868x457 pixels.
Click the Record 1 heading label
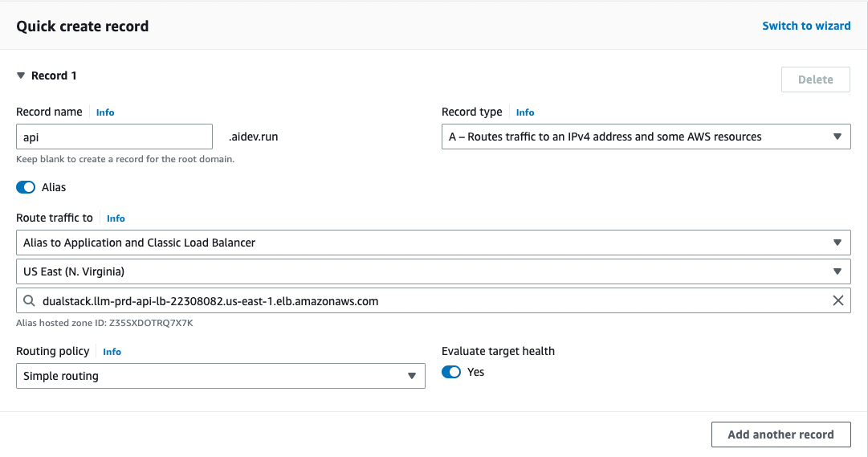click(x=54, y=75)
